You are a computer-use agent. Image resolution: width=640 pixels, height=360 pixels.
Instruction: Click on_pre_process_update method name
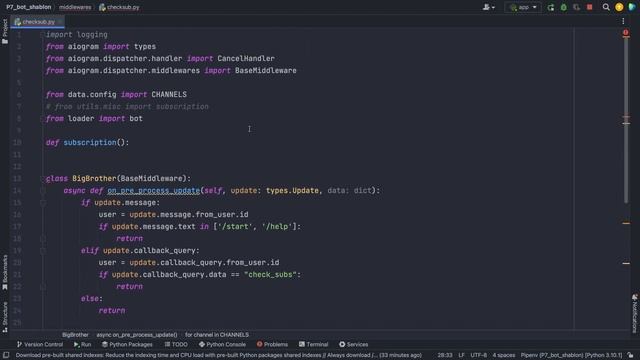(x=153, y=191)
